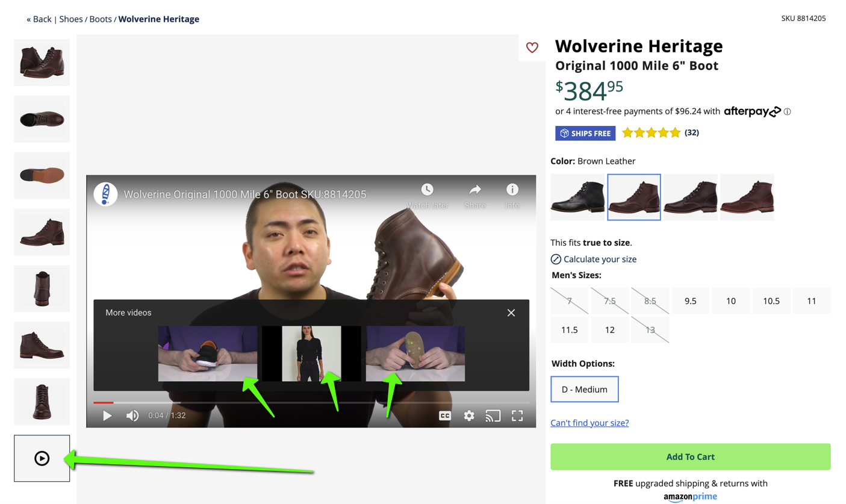Open the Shoes breadcrumb link
The height and width of the screenshot is (504, 846).
tap(71, 19)
